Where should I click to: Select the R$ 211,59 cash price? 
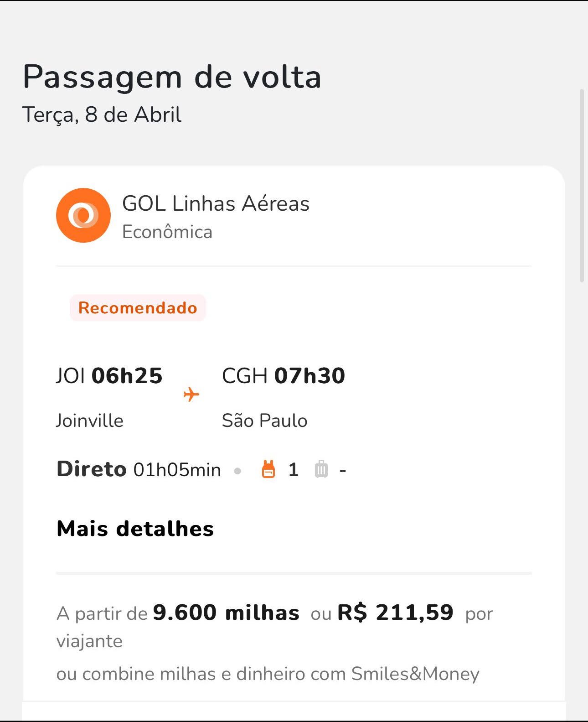coord(395,612)
